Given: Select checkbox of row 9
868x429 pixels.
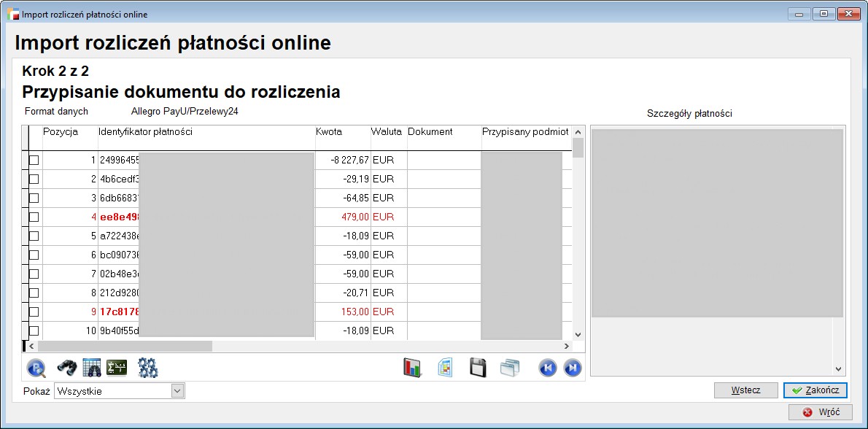Looking at the screenshot, I should point(34,312).
